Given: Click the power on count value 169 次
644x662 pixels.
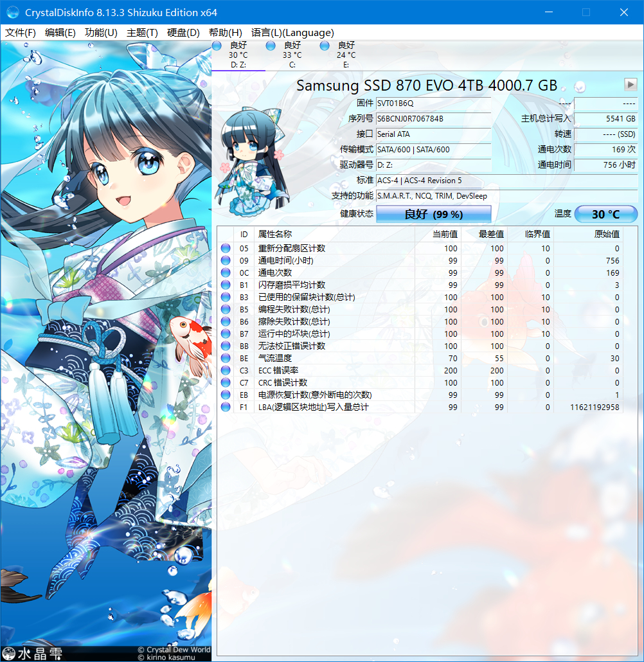Looking at the screenshot, I should pos(606,150).
